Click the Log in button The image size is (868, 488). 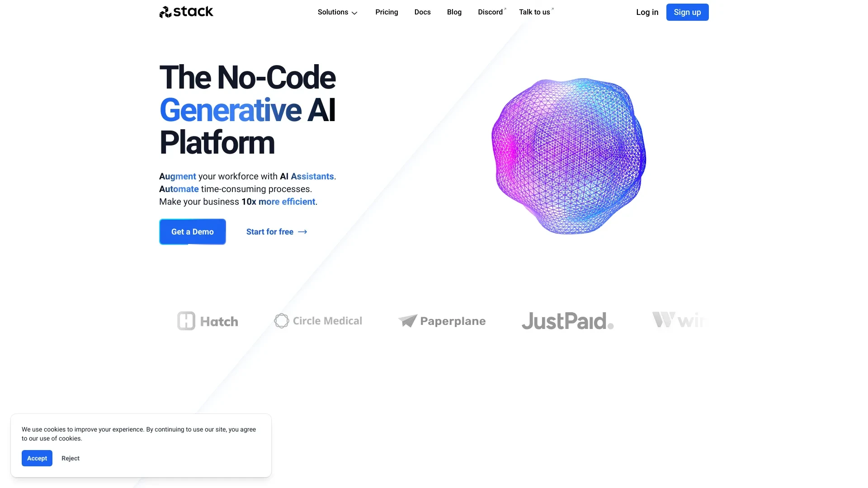[647, 12]
